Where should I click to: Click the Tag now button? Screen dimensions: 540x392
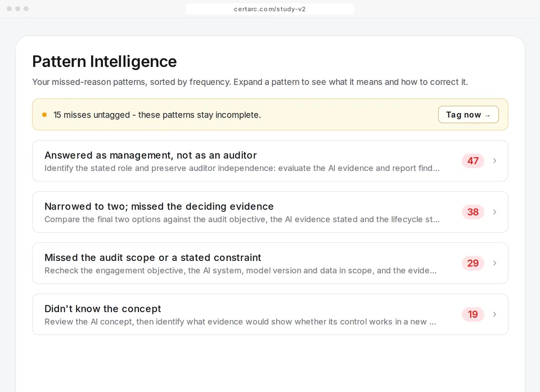(x=469, y=114)
